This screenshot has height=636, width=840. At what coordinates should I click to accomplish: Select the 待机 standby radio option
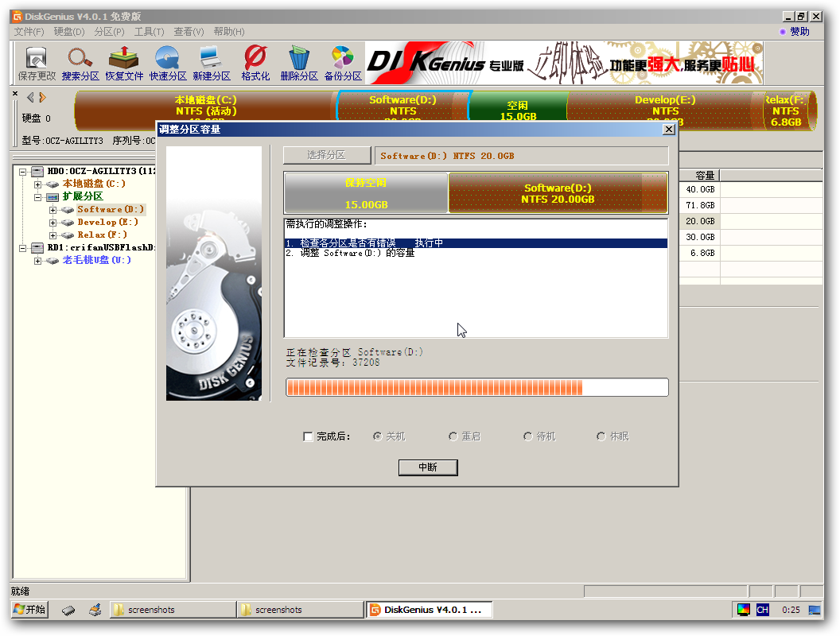pos(527,436)
